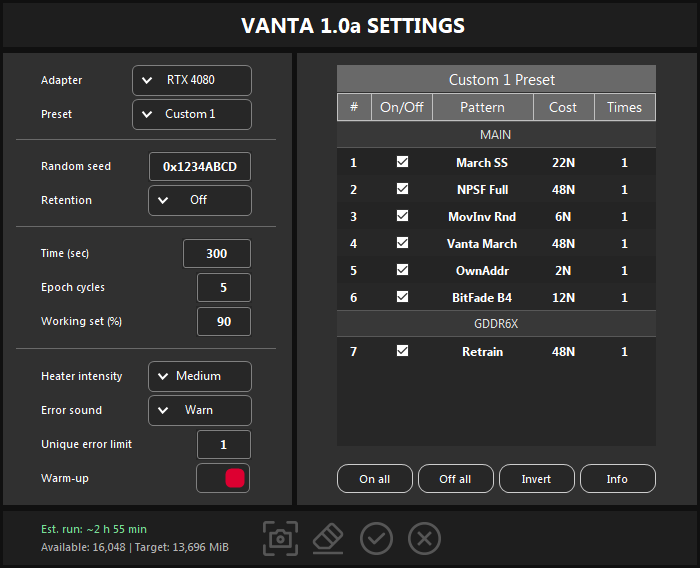
Task: Disable the BitFade B4 checkbox
Action: (402, 297)
